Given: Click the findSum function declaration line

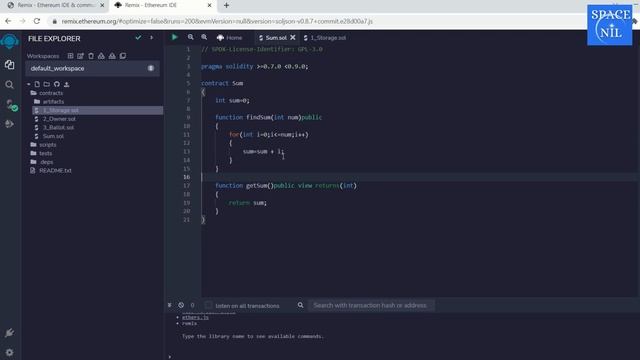Looking at the screenshot, I should tap(268, 117).
